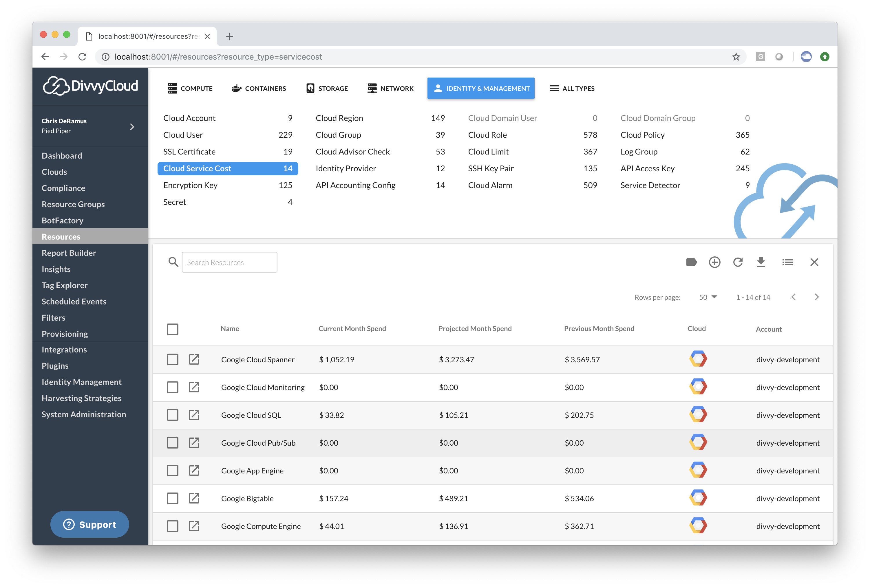Switch to the Compute tab
The height and width of the screenshot is (588, 870).
190,88
